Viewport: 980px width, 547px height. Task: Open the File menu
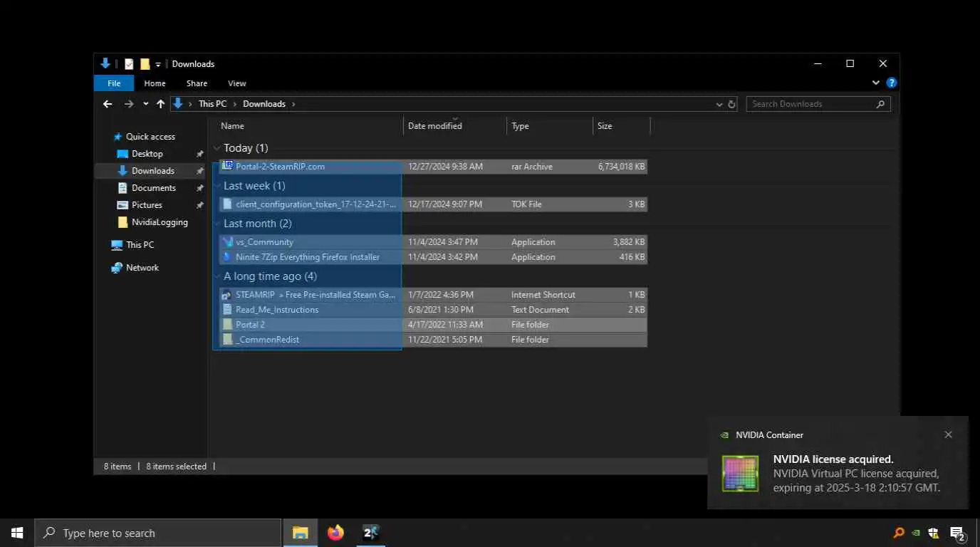114,83
